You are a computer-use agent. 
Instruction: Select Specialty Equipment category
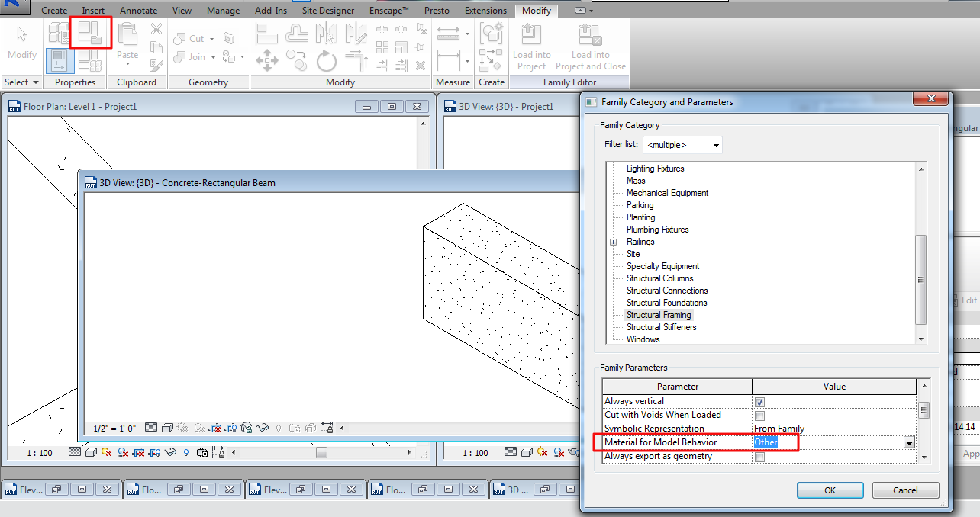pos(662,266)
